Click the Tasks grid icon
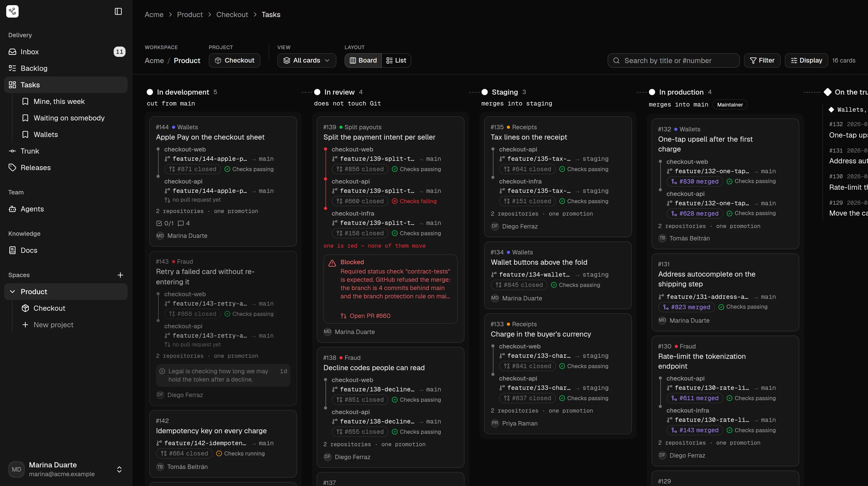868x486 pixels. coord(12,85)
